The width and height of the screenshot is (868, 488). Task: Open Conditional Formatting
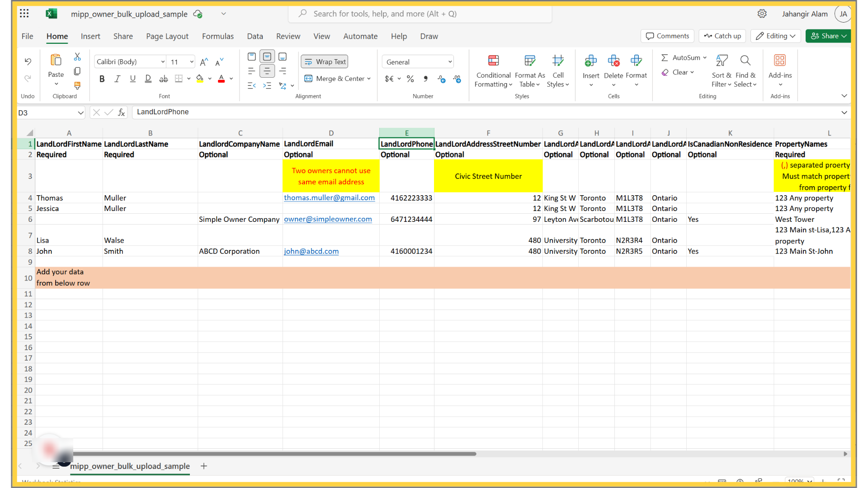click(x=493, y=71)
